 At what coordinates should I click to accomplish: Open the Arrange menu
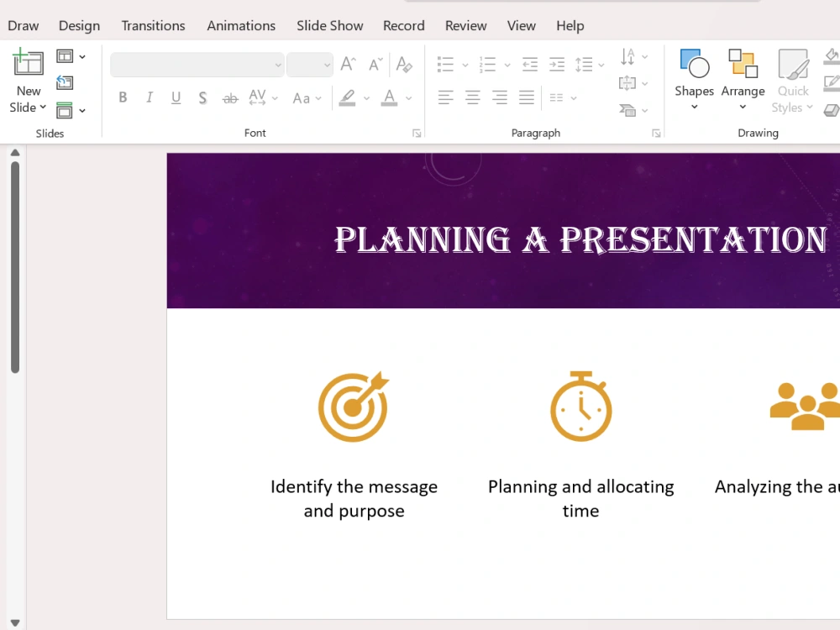click(x=743, y=79)
